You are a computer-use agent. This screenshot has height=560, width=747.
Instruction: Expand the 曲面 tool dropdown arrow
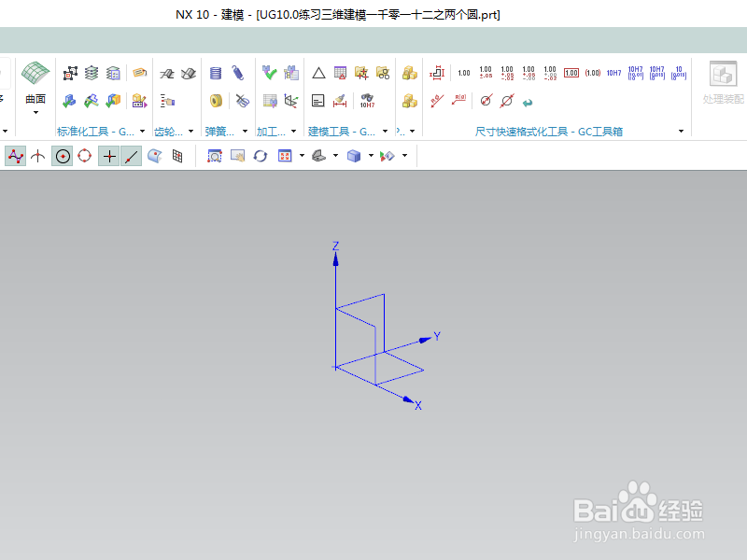pos(35,113)
